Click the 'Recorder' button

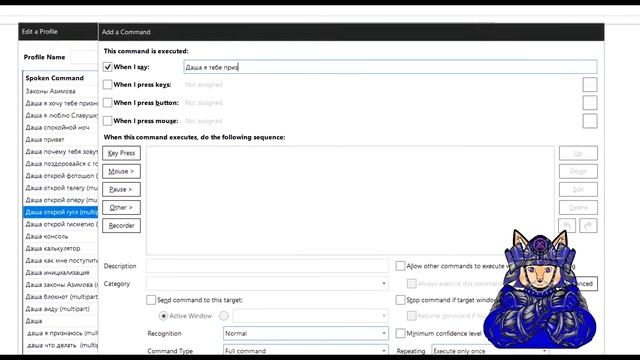121,226
